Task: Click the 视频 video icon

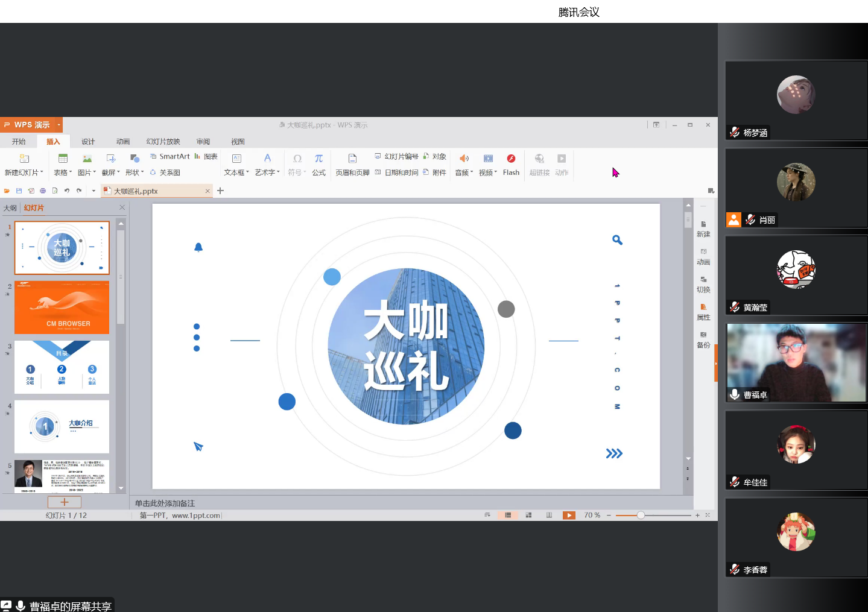Action: (x=488, y=159)
